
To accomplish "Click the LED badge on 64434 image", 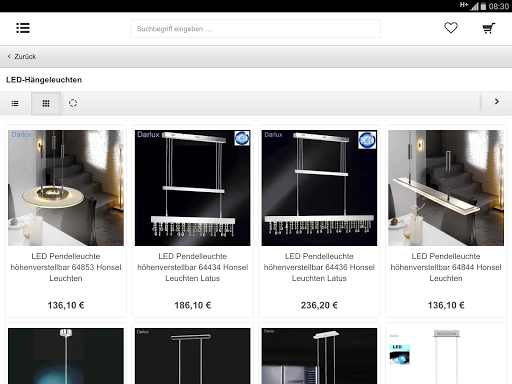I will tap(242, 139).
